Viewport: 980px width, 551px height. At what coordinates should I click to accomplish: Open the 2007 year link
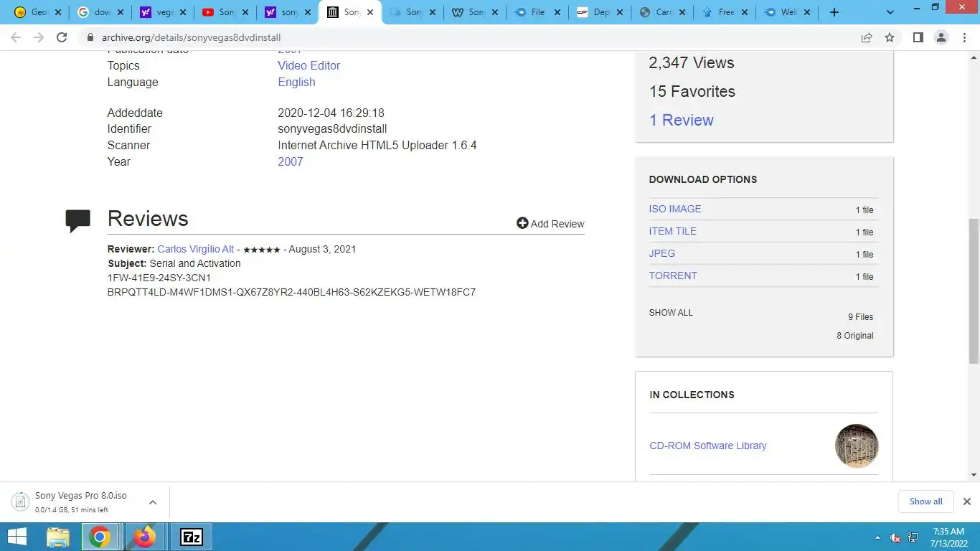click(290, 161)
